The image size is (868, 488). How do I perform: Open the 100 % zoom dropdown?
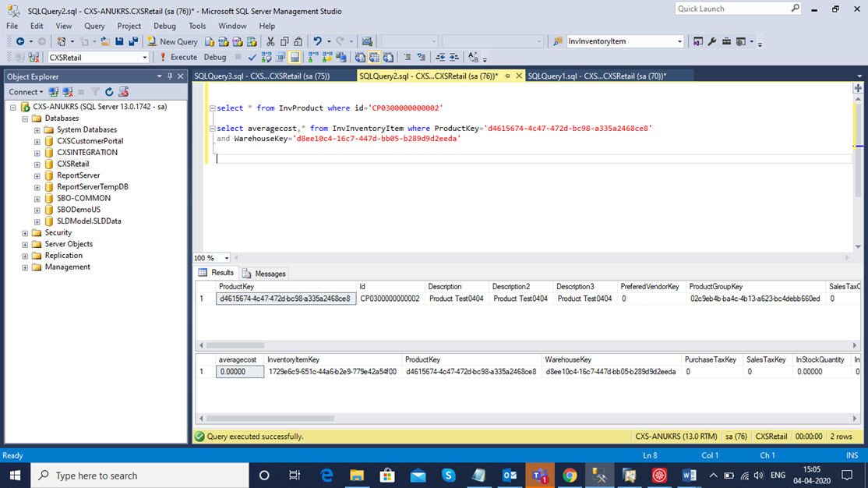click(x=227, y=258)
